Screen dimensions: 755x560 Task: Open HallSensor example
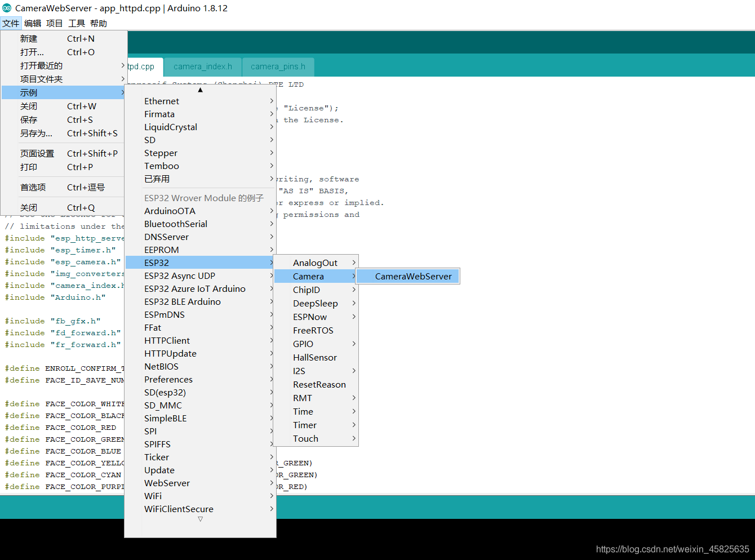(x=316, y=357)
